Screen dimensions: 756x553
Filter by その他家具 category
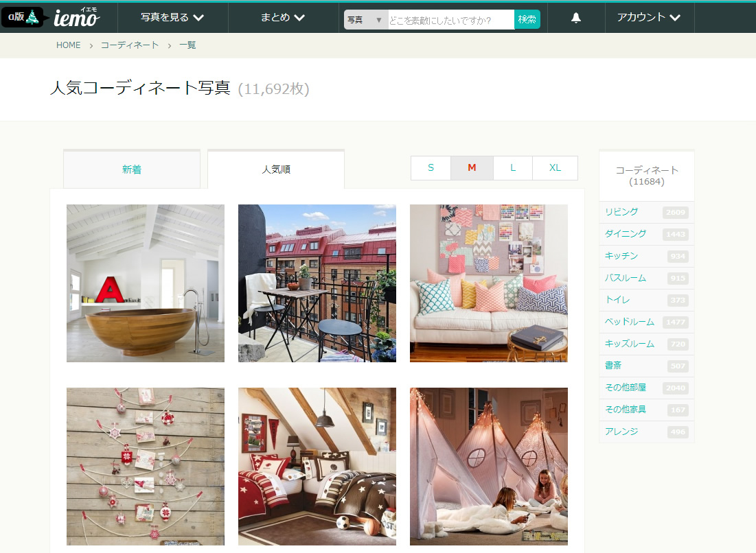(x=626, y=410)
